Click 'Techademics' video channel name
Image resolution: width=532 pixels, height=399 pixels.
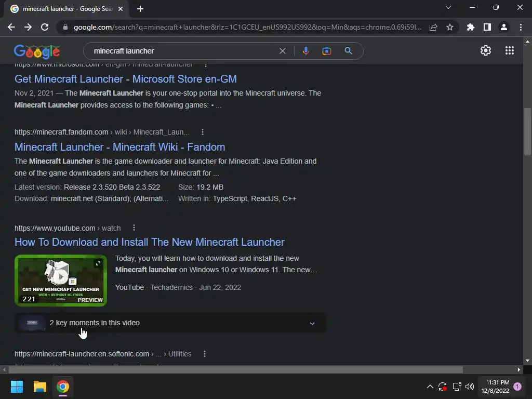coord(171,287)
